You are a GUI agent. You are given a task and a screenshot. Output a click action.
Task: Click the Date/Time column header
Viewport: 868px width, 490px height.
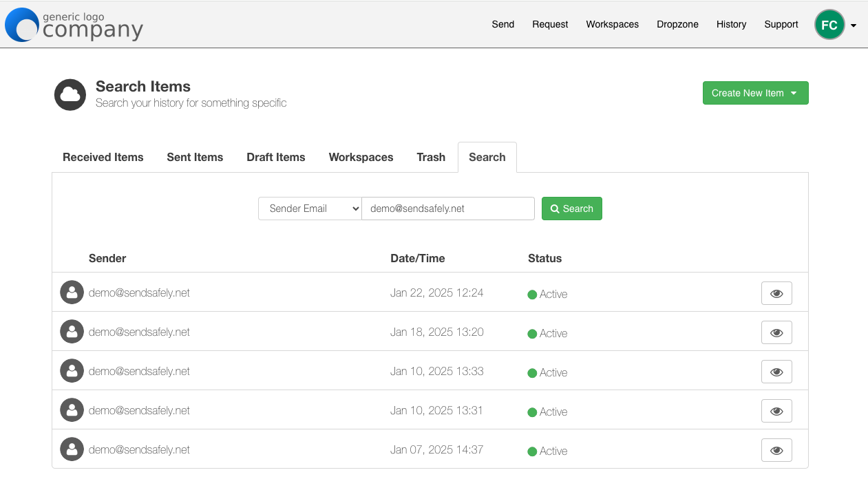(x=418, y=259)
